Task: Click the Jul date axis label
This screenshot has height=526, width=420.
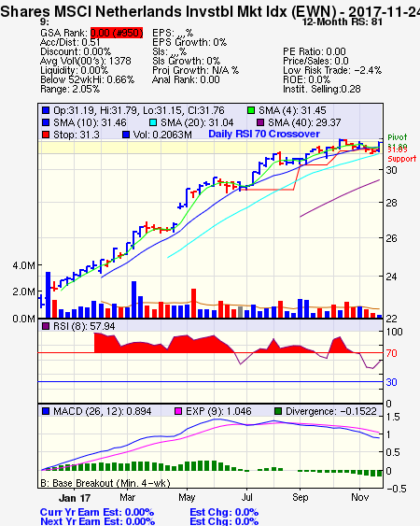Action: [x=247, y=497]
